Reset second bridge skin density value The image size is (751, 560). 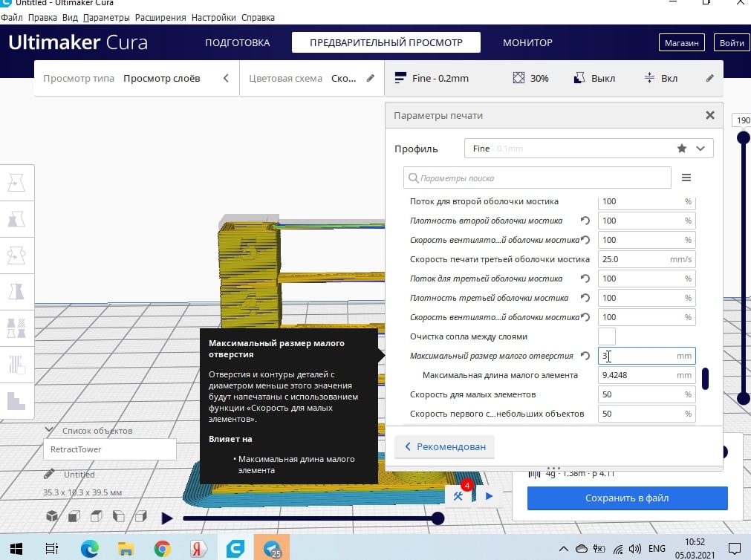pos(585,221)
